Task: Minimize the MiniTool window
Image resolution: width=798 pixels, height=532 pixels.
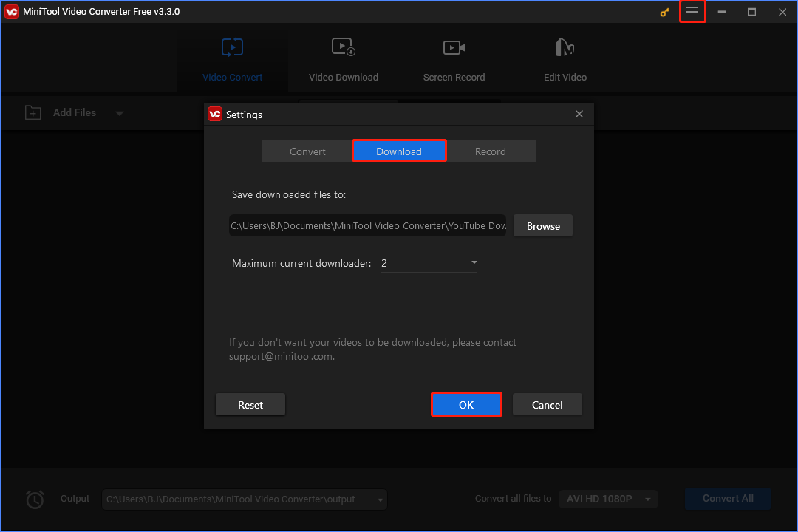Action: point(722,12)
